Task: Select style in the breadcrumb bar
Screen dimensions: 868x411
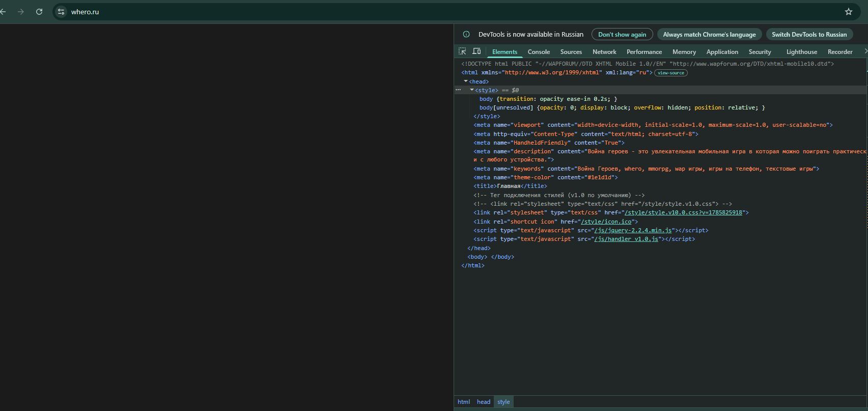Action: coord(503,402)
